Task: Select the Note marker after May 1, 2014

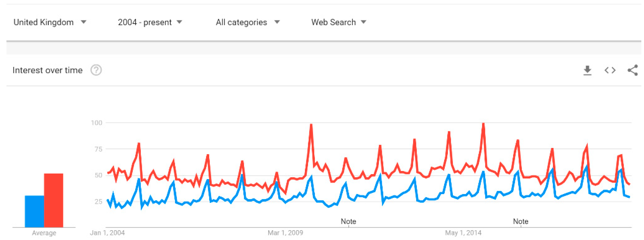Action: [521, 222]
